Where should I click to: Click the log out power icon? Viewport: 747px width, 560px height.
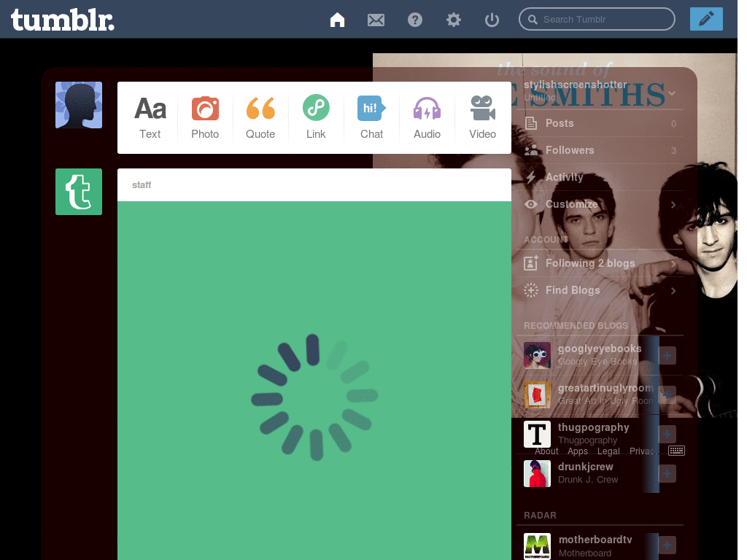(492, 20)
